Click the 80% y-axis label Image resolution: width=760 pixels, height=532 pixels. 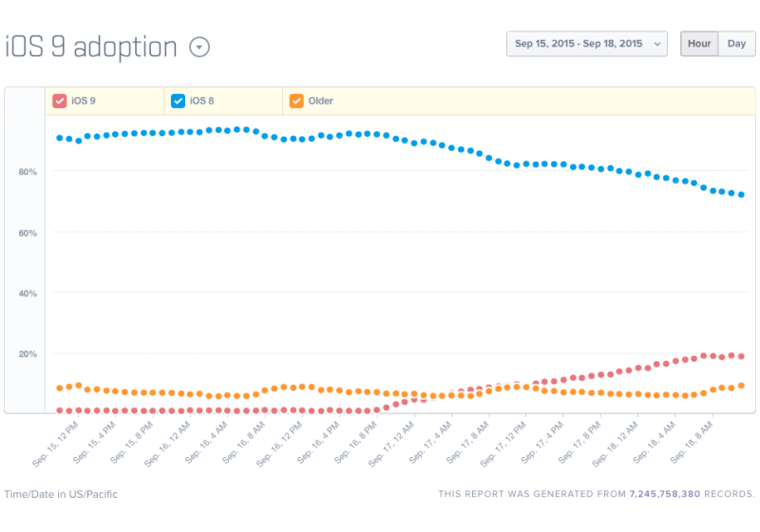click(27, 172)
